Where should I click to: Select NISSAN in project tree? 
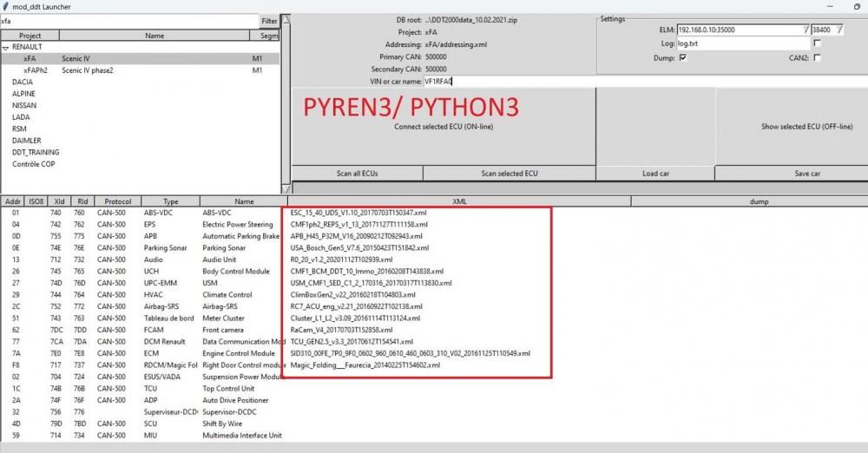point(24,105)
